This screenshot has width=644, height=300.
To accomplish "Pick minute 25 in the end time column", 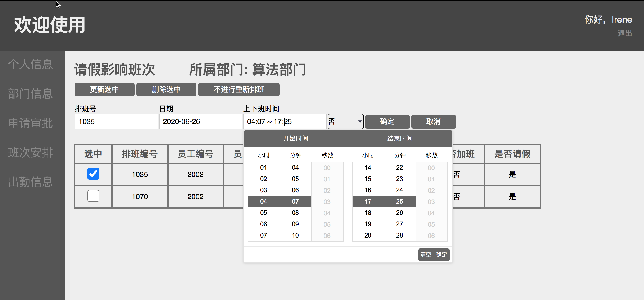I will 399,201.
